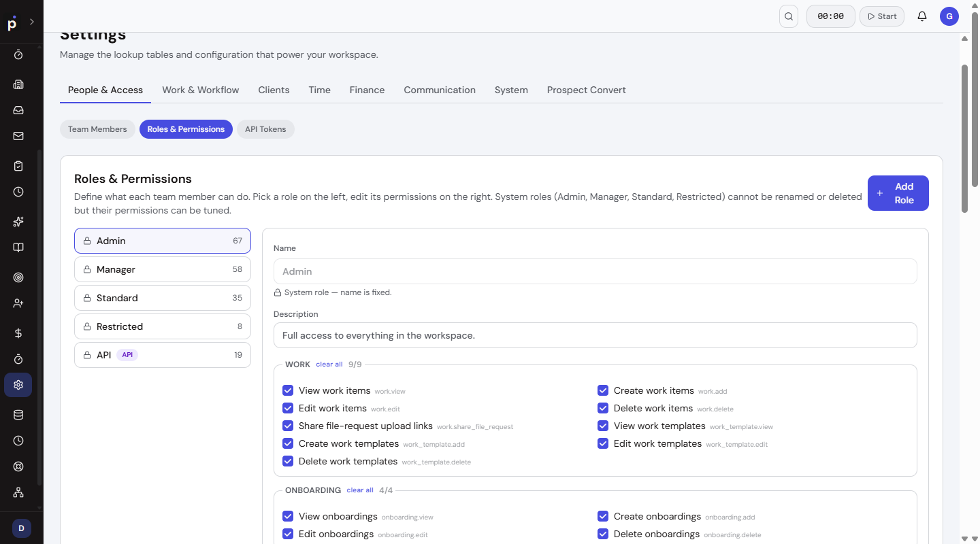980x544 pixels.
Task: Open notifications with the bell icon
Action: (x=922, y=16)
